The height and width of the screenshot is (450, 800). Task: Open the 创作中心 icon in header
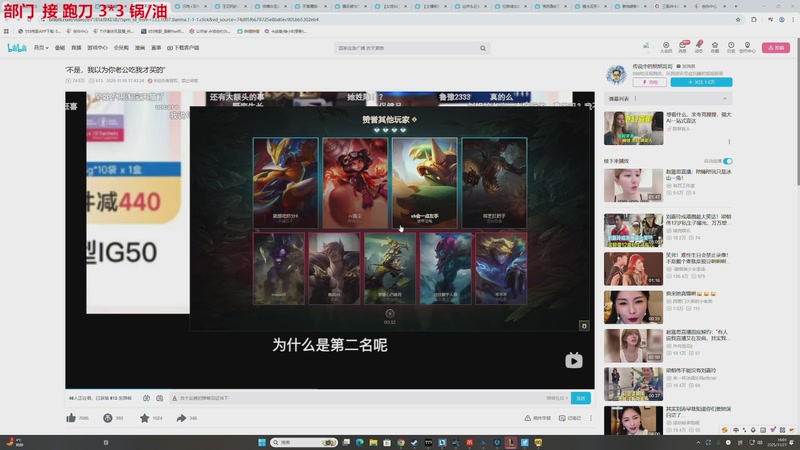[x=747, y=47]
